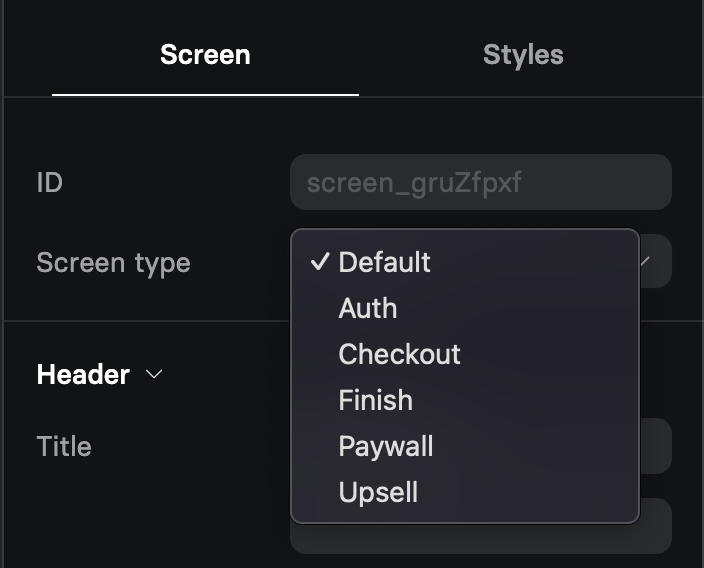This screenshot has width=704, height=568.
Task: Click the ID field showing screen_gruZfpxf
Action: tap(481, 182)
